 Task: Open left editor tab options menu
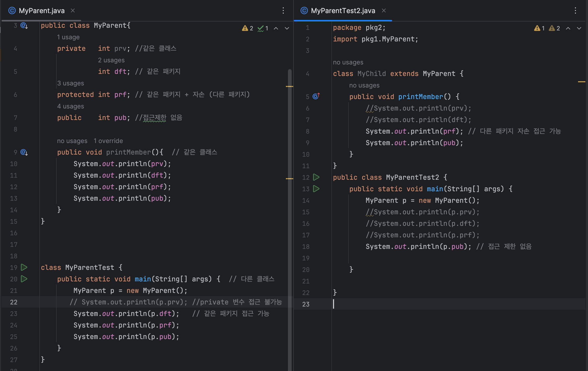[x=283, y=10]
